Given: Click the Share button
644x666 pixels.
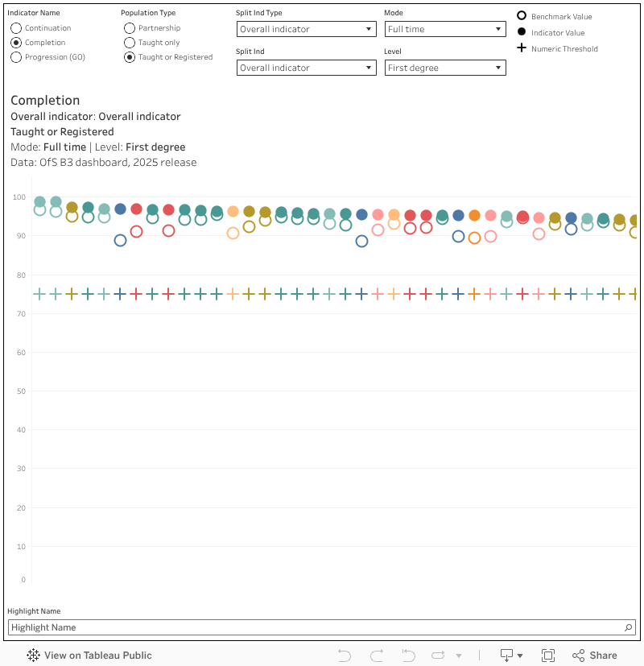Looking at the screenshot, I should 594,655.
